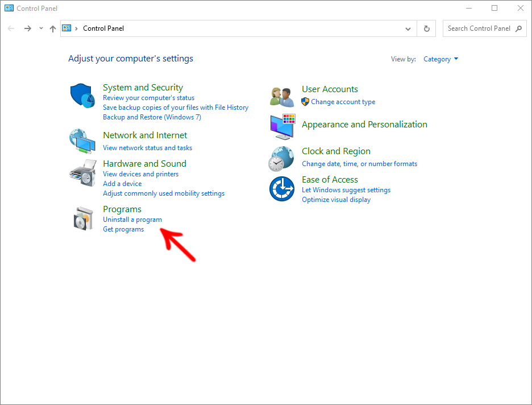Open the Clock and Region globe icon
Screen dimensions: 532x405
(x=281, y=159)
